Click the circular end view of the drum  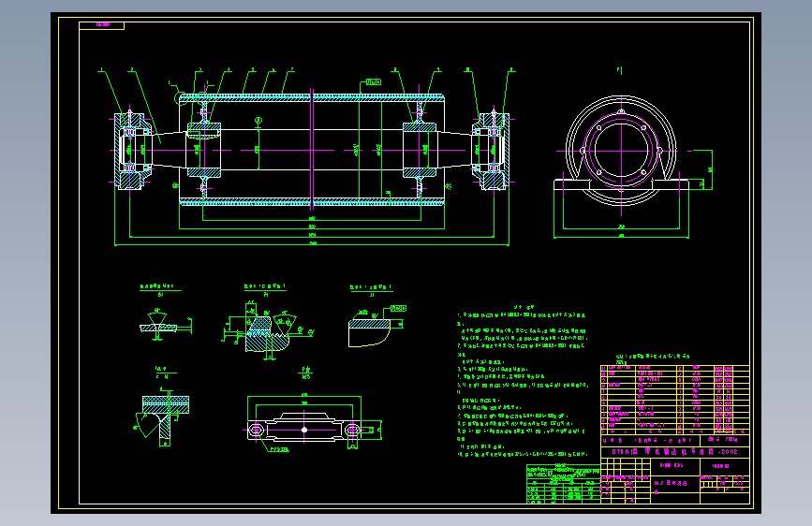coord(622,151)
